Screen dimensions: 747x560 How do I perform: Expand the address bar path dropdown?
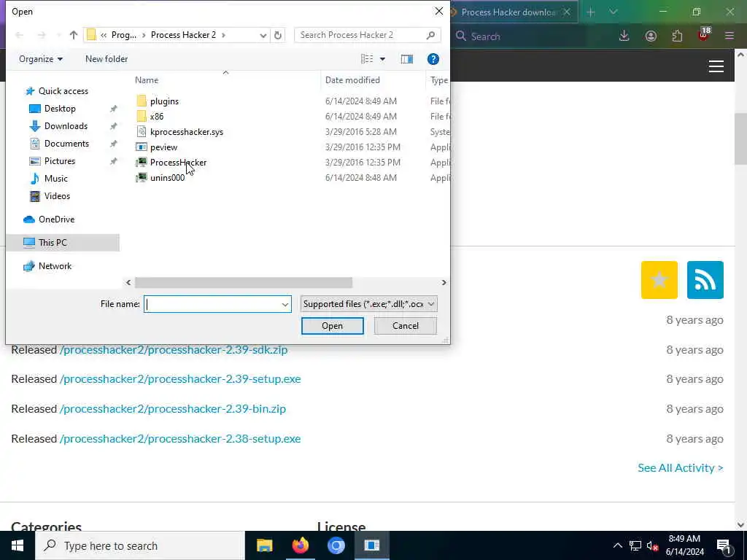(263, 35)
